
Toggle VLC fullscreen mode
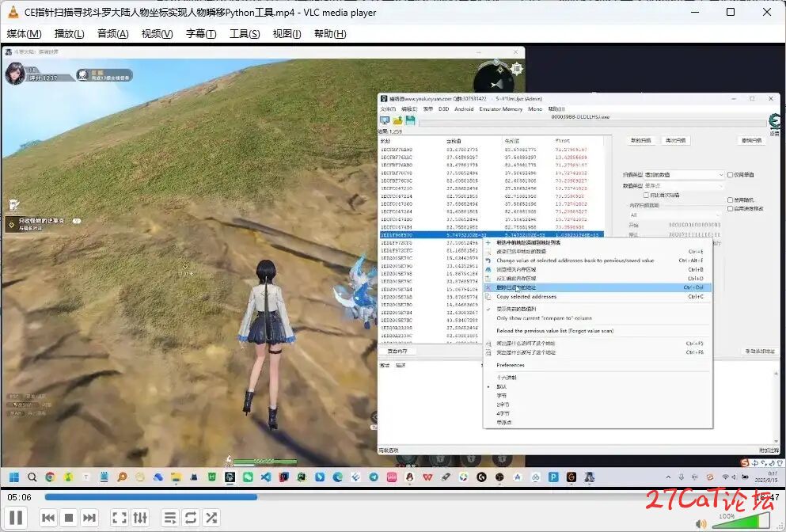pyautogui.click(x=120, y=518)
